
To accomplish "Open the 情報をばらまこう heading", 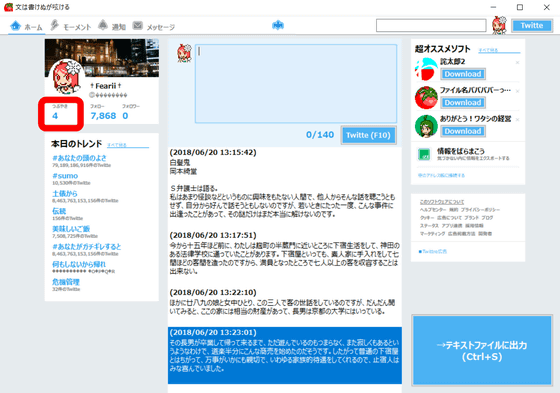I will [x=461, y=151].
